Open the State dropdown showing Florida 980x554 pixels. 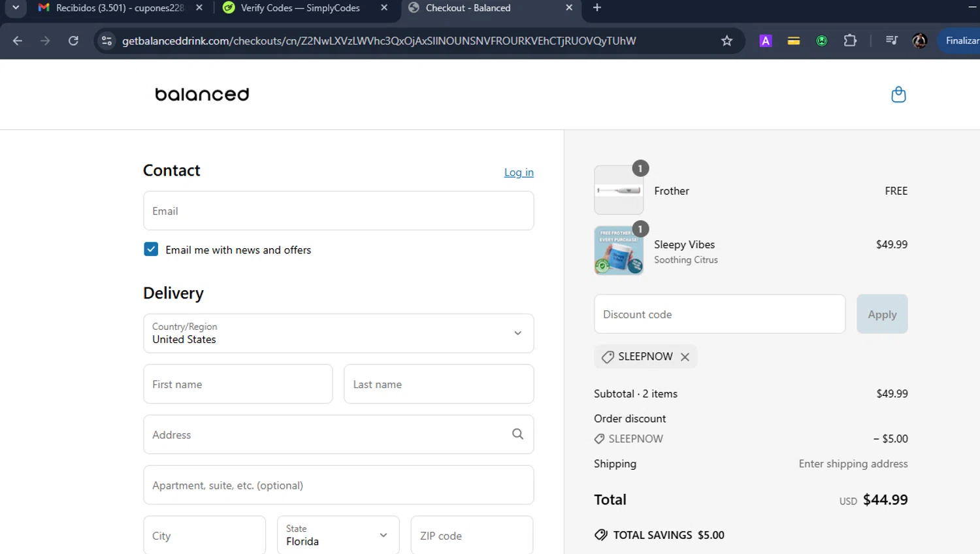338,535
